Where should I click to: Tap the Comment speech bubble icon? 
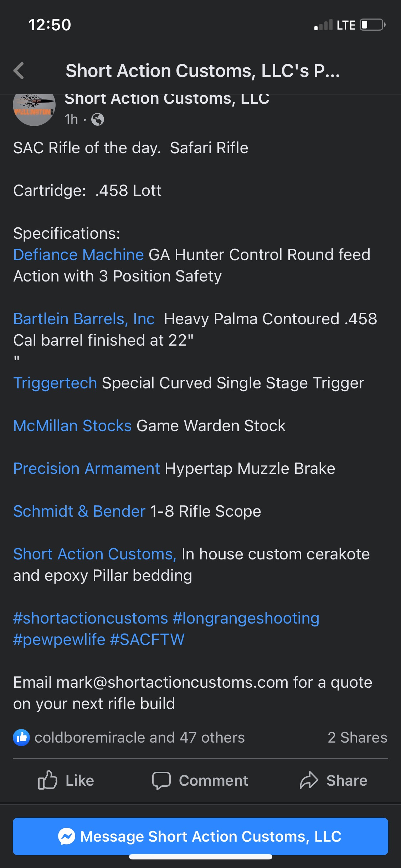point(161,780)
